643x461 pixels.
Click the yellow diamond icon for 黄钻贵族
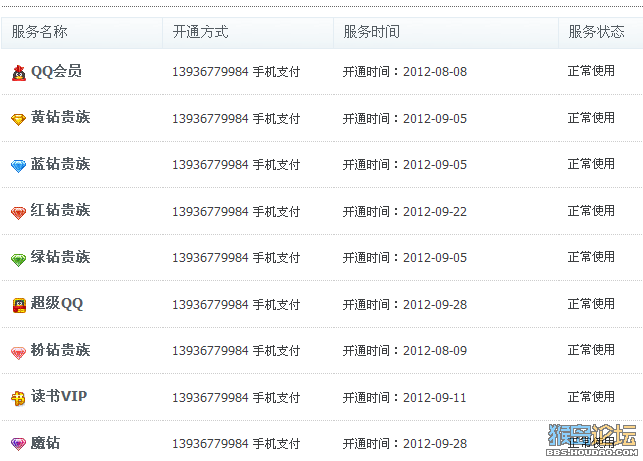18,119
